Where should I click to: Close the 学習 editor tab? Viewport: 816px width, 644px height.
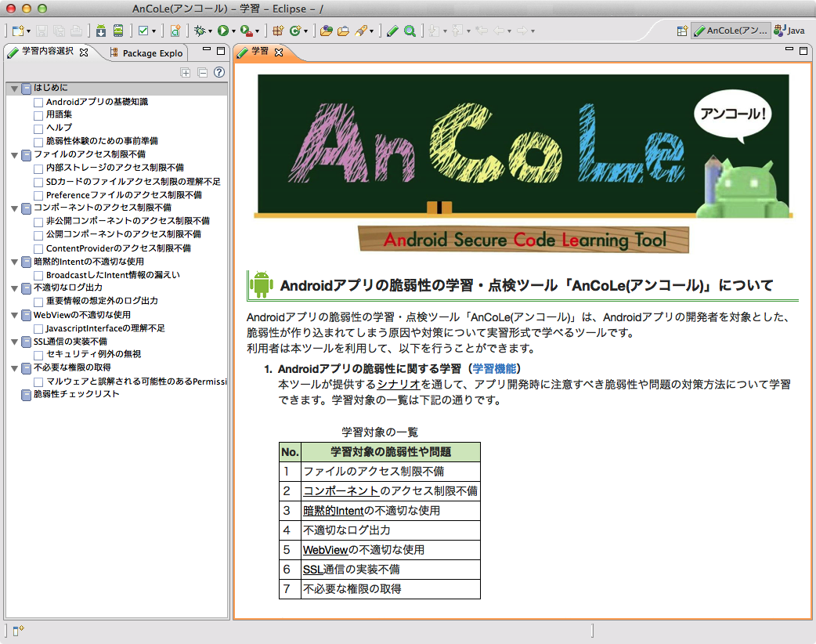click(x=279, y=52)
